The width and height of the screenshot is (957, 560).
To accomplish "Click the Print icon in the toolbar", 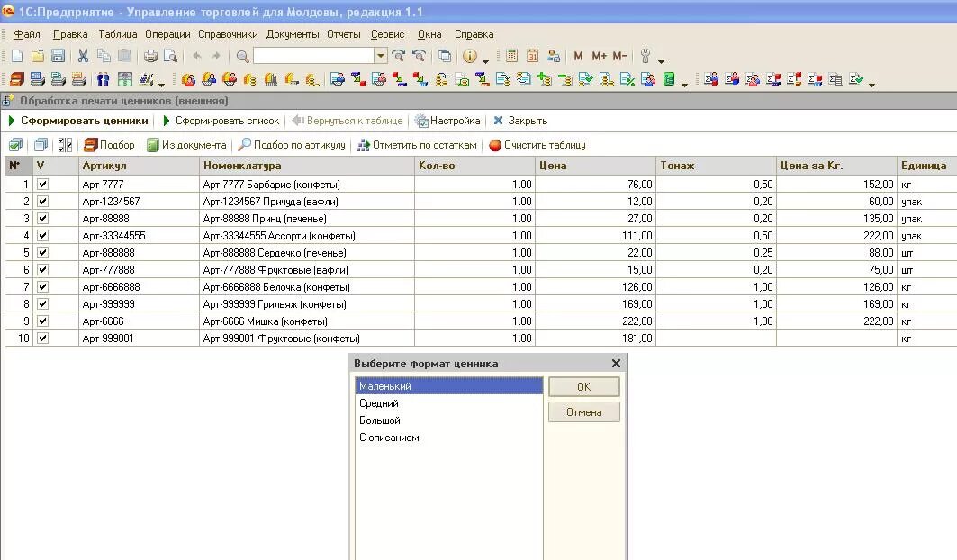I will tap(150, 56).
